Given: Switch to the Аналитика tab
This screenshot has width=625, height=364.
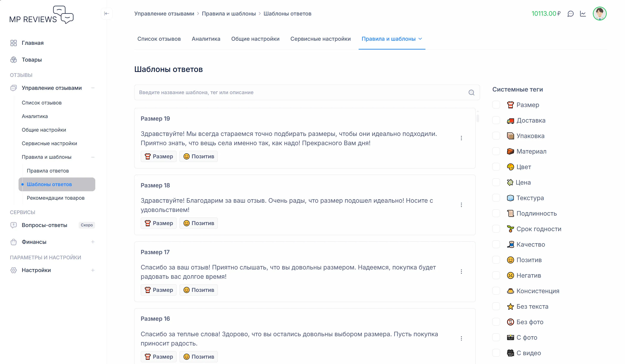Looking at the screenshot, I should [206, 39].
